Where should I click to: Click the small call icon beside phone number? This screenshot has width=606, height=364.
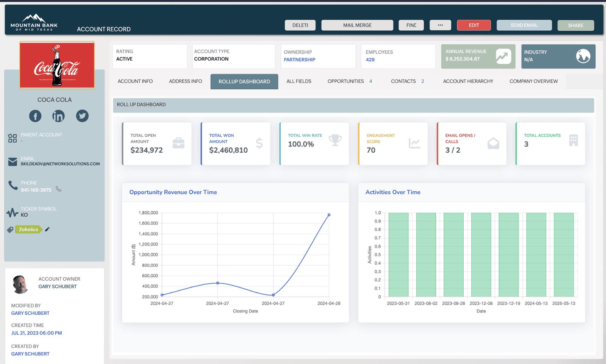point(58,189)
